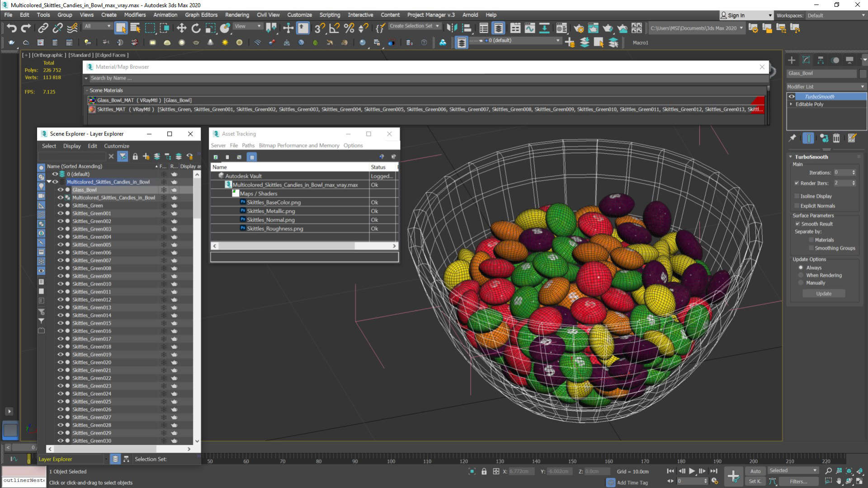The width and height of the screenshot is (868, 488).
Task: Click the Update button in TurboSmooth
Action: coord(824,294)
